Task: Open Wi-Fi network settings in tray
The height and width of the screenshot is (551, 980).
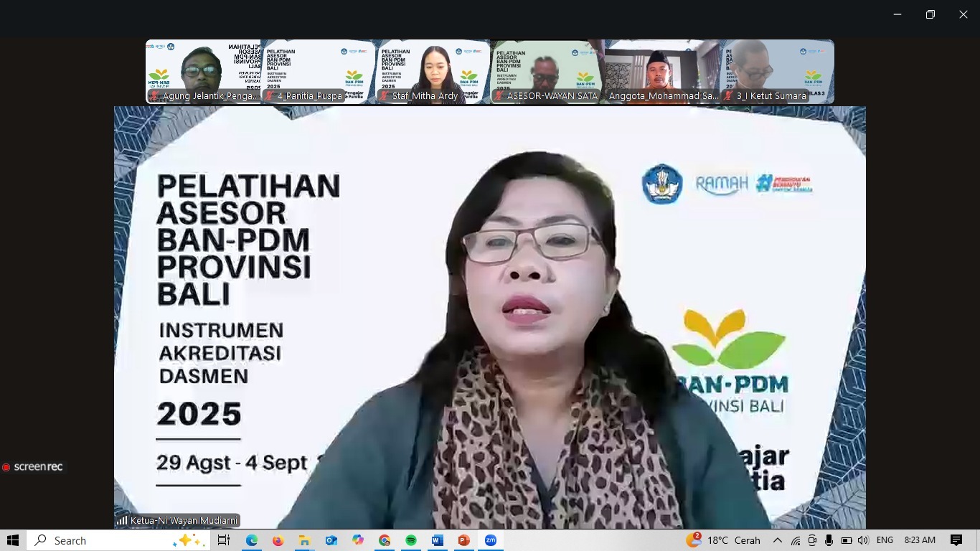Action: (795, 540)
